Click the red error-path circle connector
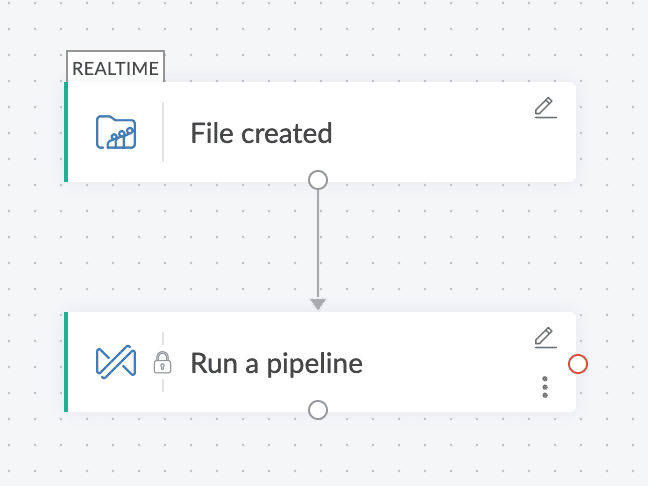Image resolution: width=648 pixels, height=486 pixels. point(577,364)
